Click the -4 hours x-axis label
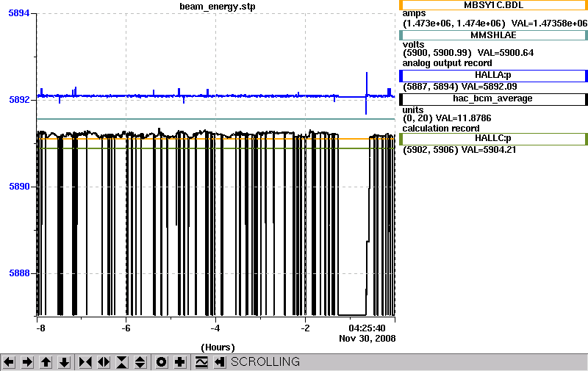Viewport: 588px width, 371px height. click(215, 328)
